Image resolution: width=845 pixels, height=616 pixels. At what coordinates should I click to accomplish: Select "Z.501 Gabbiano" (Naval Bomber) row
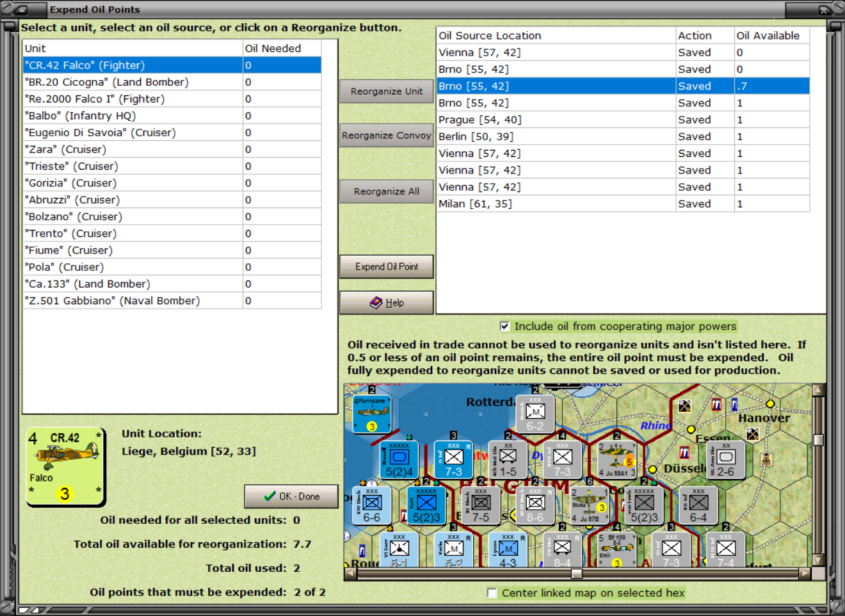[x=172, y=300]
